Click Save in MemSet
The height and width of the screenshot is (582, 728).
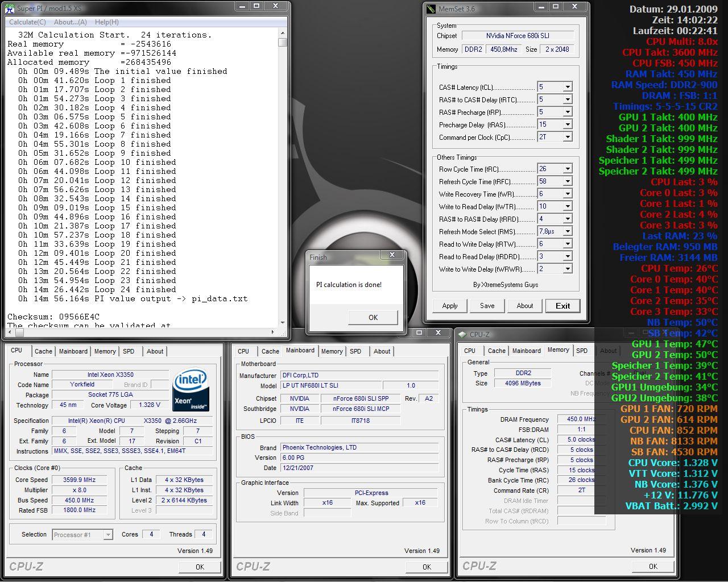click(x=487, y=306)
